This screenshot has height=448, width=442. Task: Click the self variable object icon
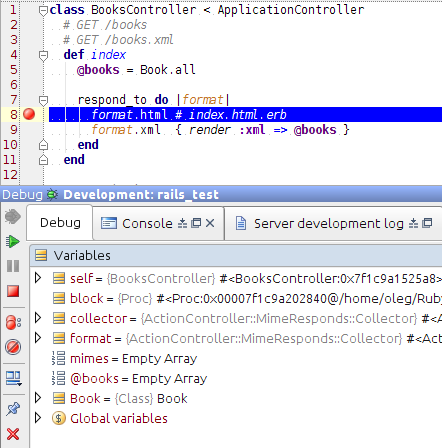tap(59, 278)
